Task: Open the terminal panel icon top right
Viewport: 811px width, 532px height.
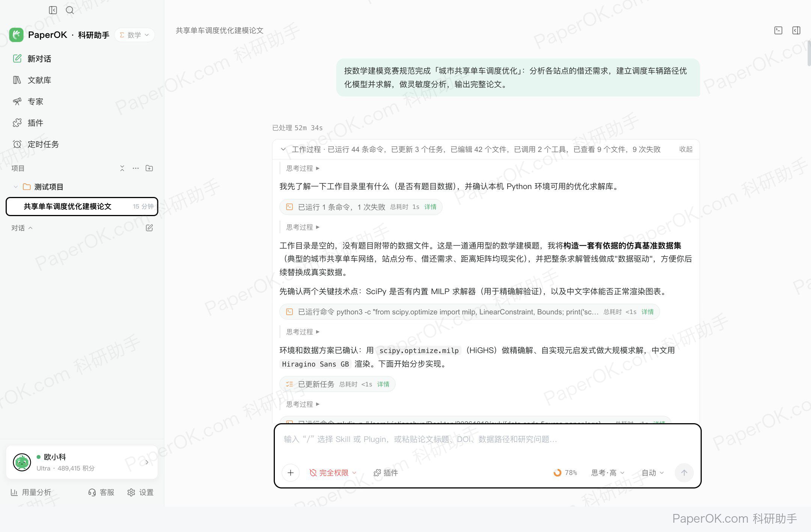Action: (778, 30)
